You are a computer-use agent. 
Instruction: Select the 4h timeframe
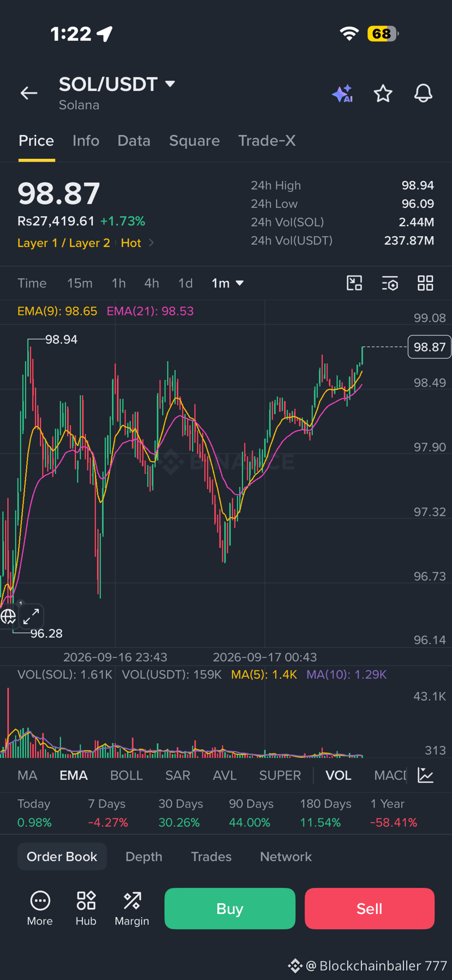click(x=152, y=283)
